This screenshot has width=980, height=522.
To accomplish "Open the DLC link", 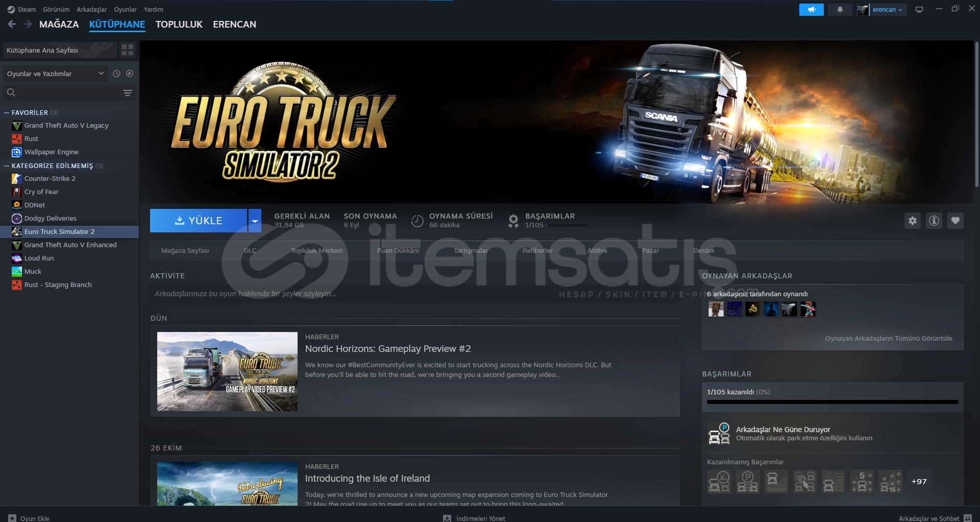I will pos(250,251).
